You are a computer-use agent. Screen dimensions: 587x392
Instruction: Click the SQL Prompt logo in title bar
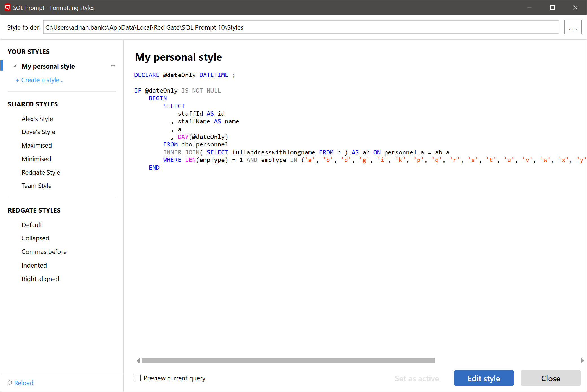tap(8, 7)
